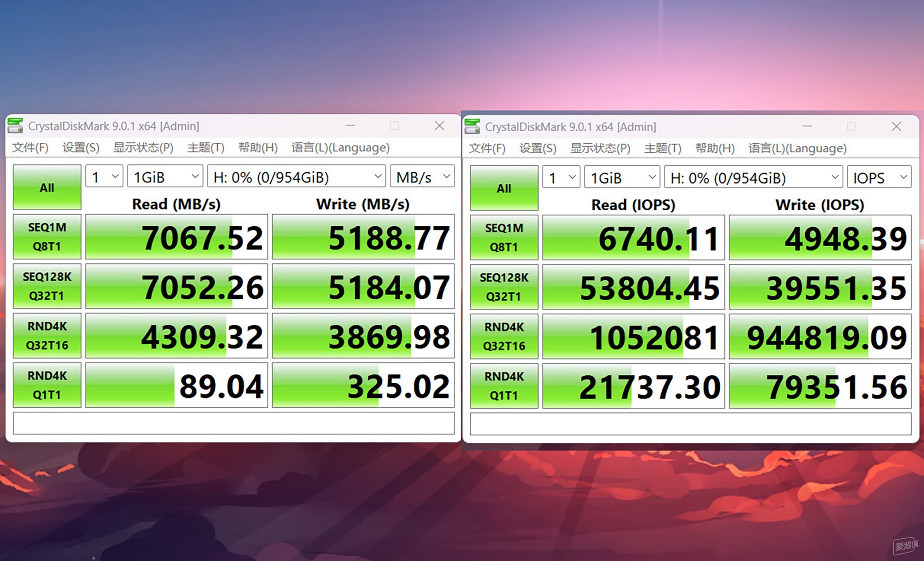
Task: Open 文件(F) menu in right window
Action: (487, 149)
